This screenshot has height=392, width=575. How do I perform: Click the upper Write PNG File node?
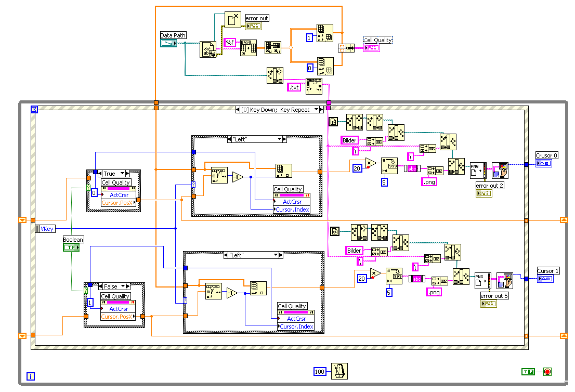478,171
